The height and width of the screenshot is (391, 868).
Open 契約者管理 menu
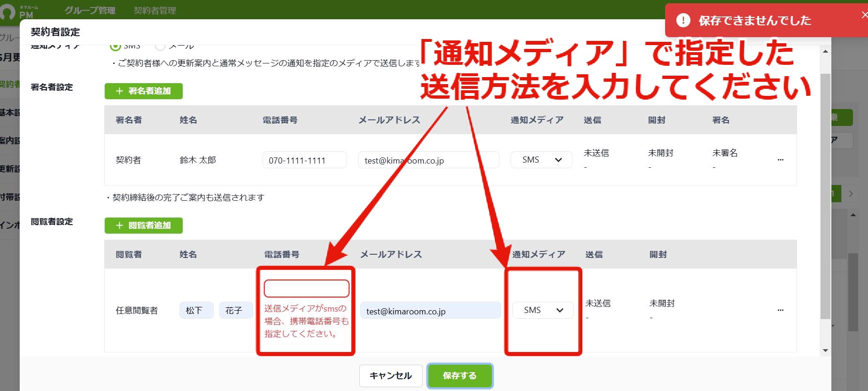(155, 10)
